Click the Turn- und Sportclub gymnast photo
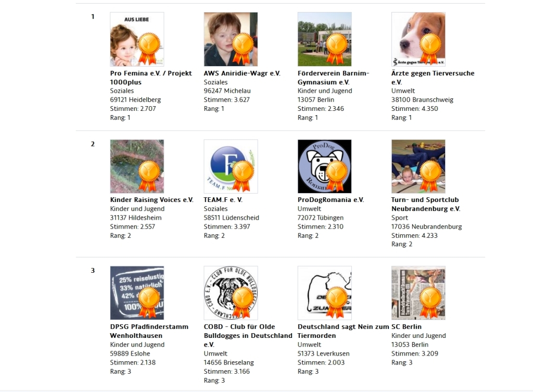This screenshot has width=533, height=392. click(x=418, y=166)
